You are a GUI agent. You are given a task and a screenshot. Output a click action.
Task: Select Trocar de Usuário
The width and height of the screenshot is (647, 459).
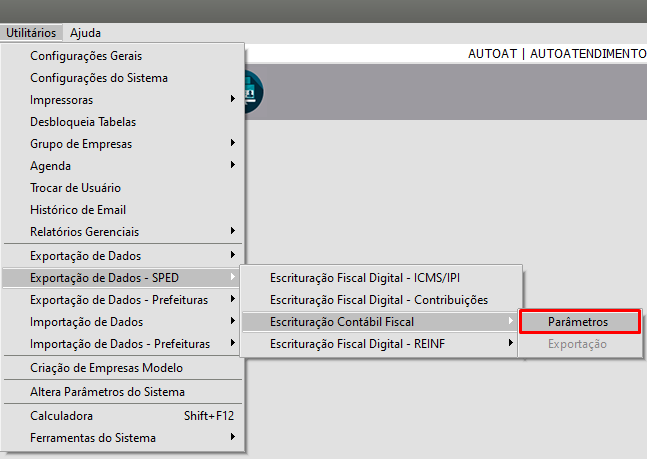[76, 188]
